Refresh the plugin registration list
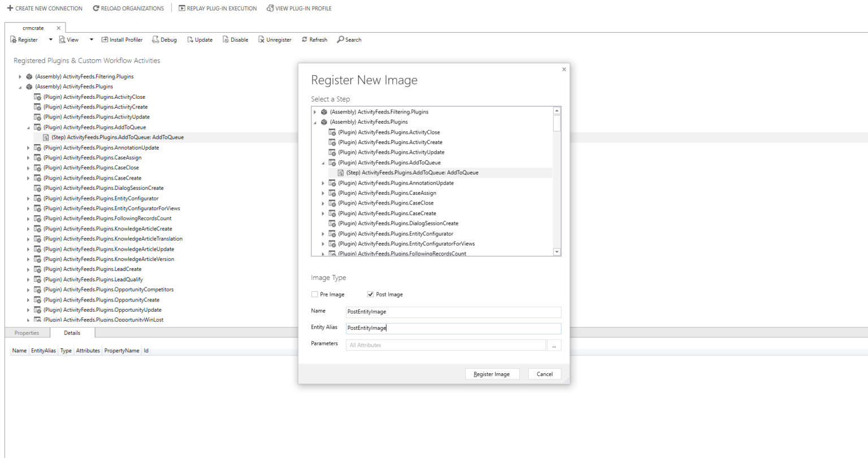 pyautogui.click(x=314, y=40)
